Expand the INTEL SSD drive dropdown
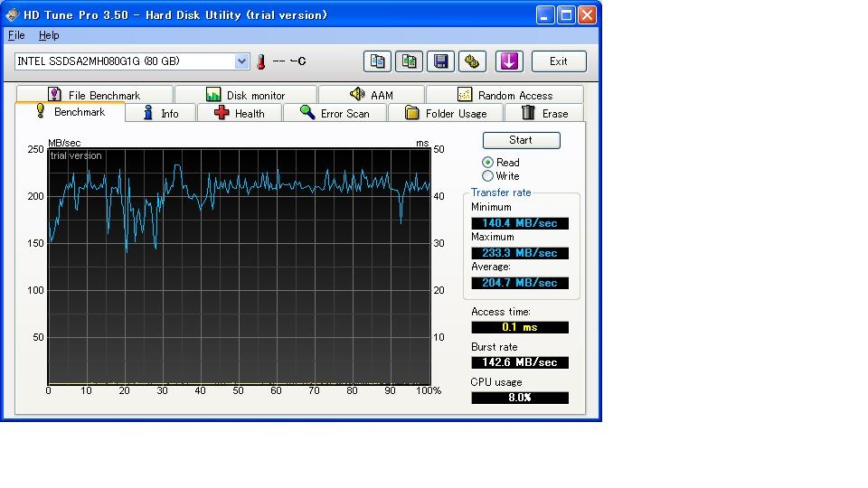Image resolution: width=868 pixels, height=488 pixels. pyautogui.click(x=241, y=61)
